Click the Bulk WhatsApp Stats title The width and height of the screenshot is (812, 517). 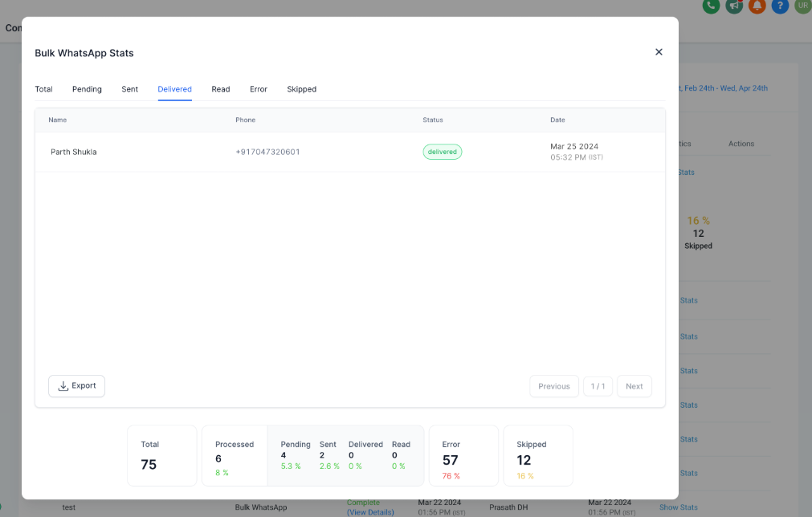click(x=84, y=53)
